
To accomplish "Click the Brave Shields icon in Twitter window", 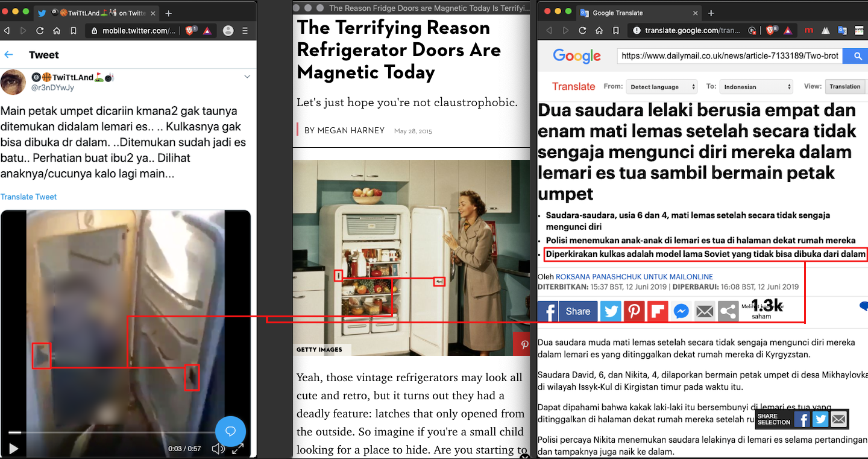I will (x=190, y=31).
